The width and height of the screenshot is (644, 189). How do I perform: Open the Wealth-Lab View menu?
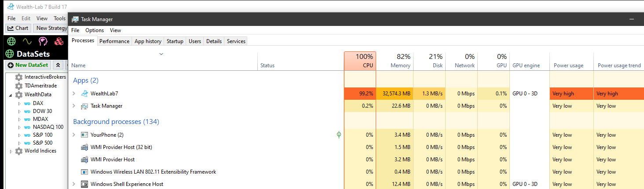42,18
